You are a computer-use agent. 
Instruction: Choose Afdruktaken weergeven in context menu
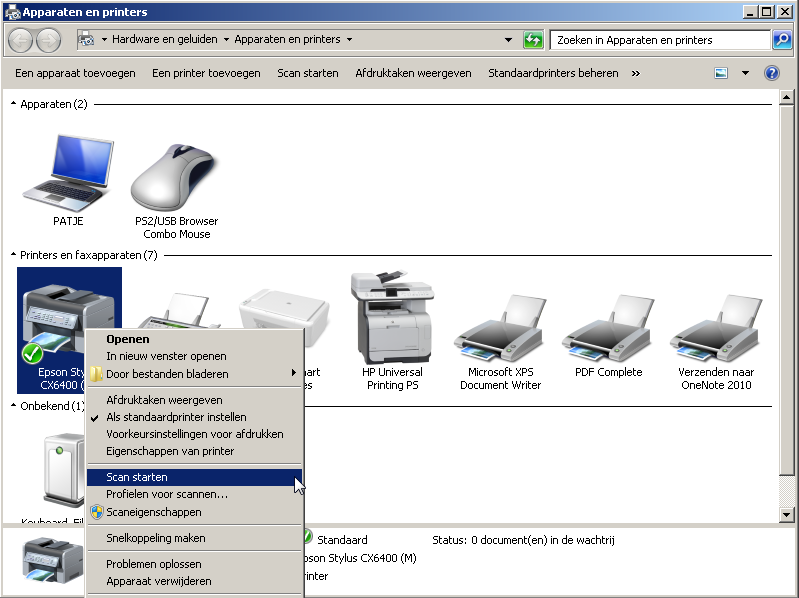coord(195,400)
